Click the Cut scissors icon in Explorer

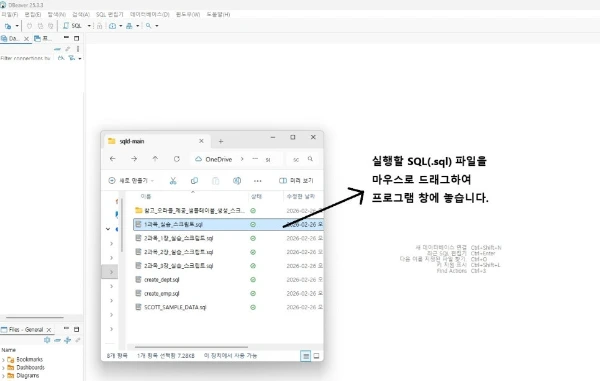173,181
